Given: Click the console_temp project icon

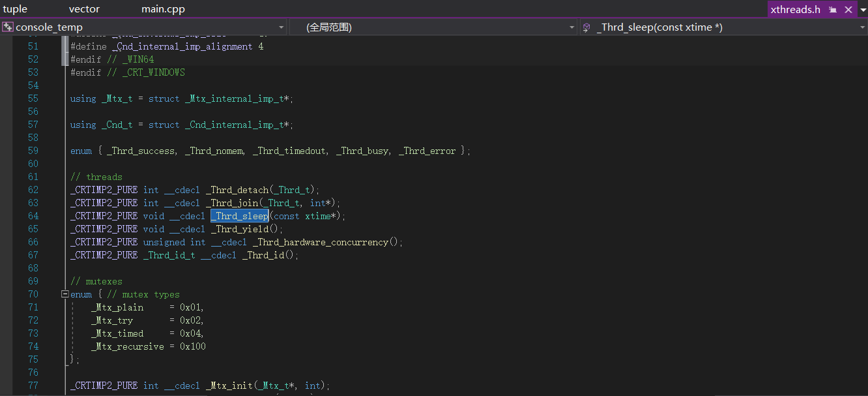Looking at the screenshot, I should [8, 27].
